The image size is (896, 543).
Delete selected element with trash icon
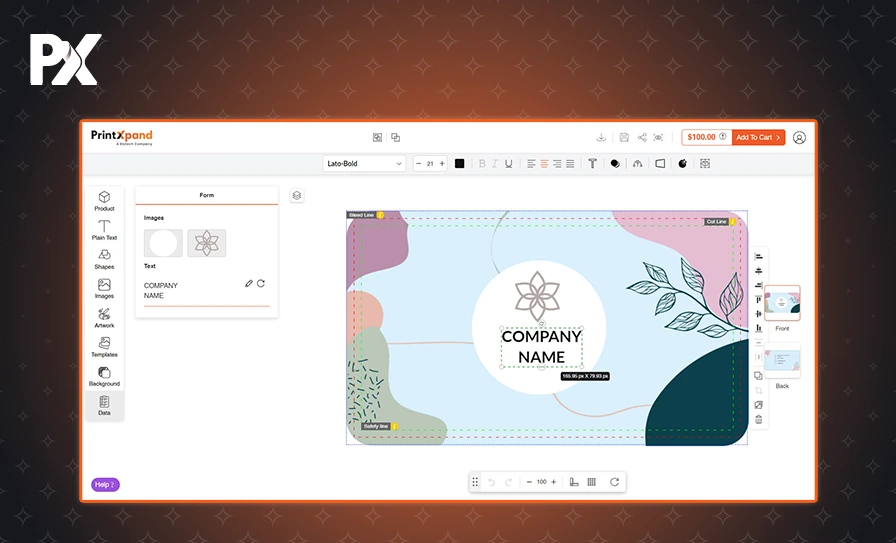758,420
